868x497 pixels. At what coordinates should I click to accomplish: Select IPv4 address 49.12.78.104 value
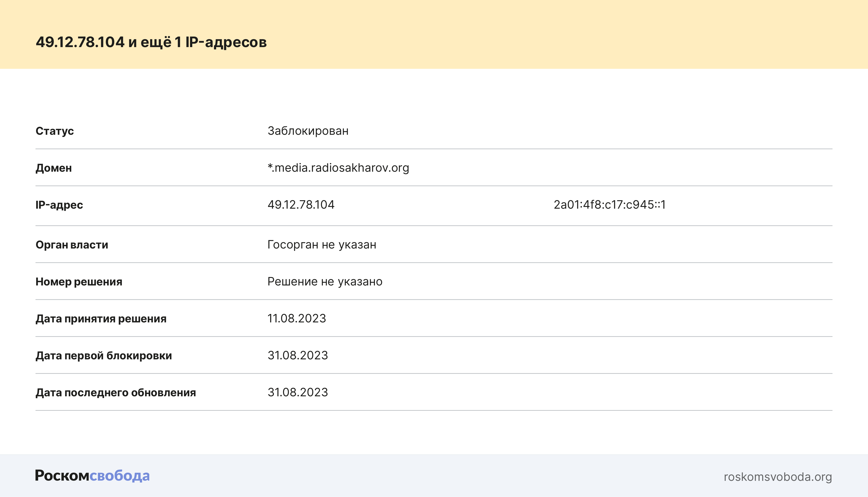(x=301, y=205)
